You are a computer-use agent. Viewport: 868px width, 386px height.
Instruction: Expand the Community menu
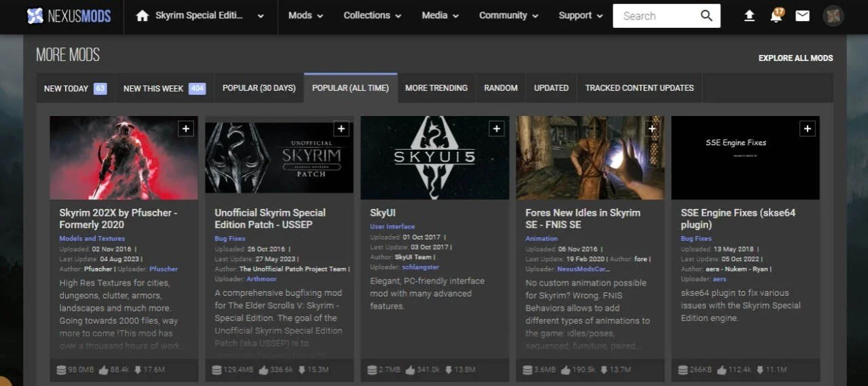point(508,16)
